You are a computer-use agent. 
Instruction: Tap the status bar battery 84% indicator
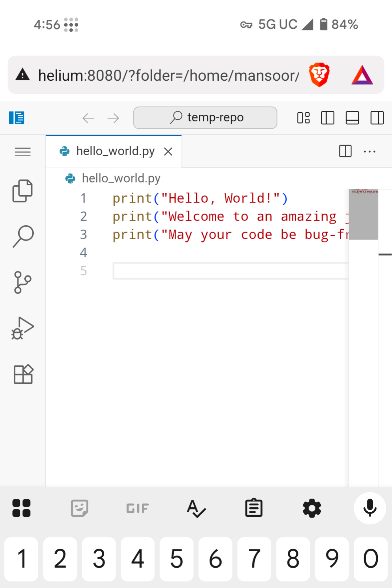339,24
